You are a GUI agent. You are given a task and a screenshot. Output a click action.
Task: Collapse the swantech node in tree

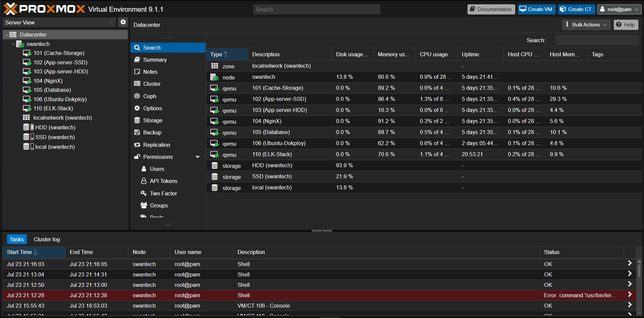coord(13,44)
